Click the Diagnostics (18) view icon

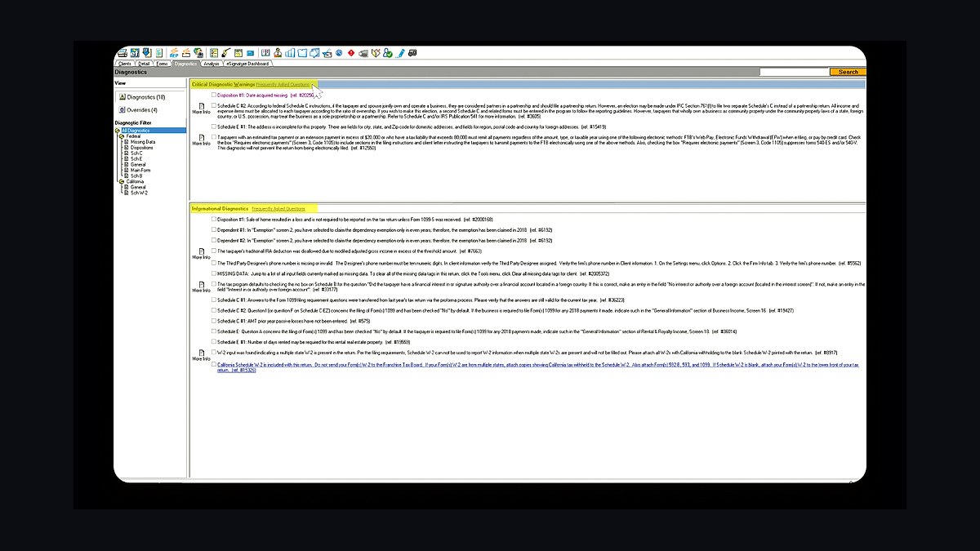click(122, 97)
